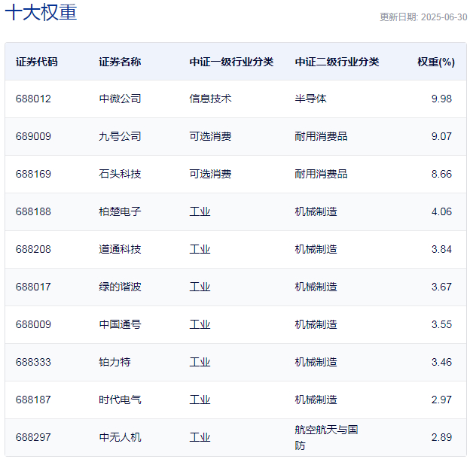Click the 中证二级行业分类 column header
The width and height of the screenshot is (476, 465).
pyautogui.click(x=337, y=62)
